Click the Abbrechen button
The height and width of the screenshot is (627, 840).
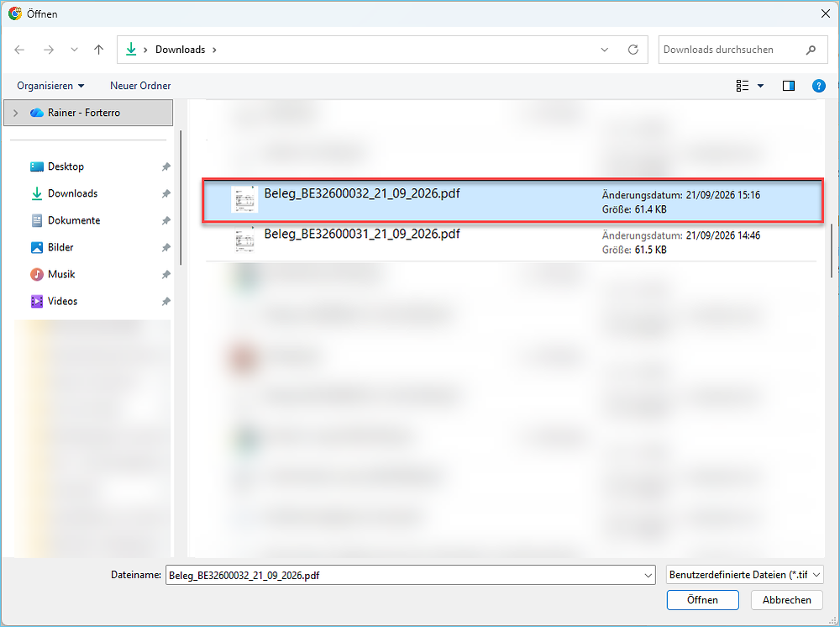[786, 600]
